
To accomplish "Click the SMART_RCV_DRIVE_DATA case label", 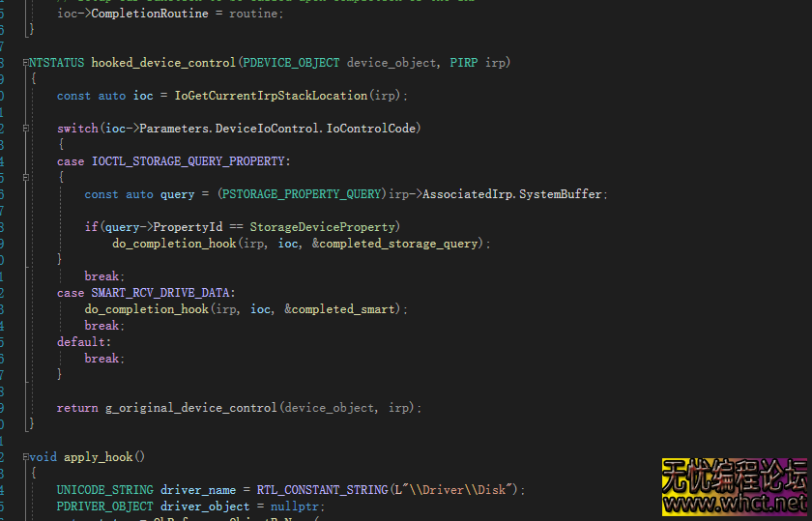I will 163,293.
